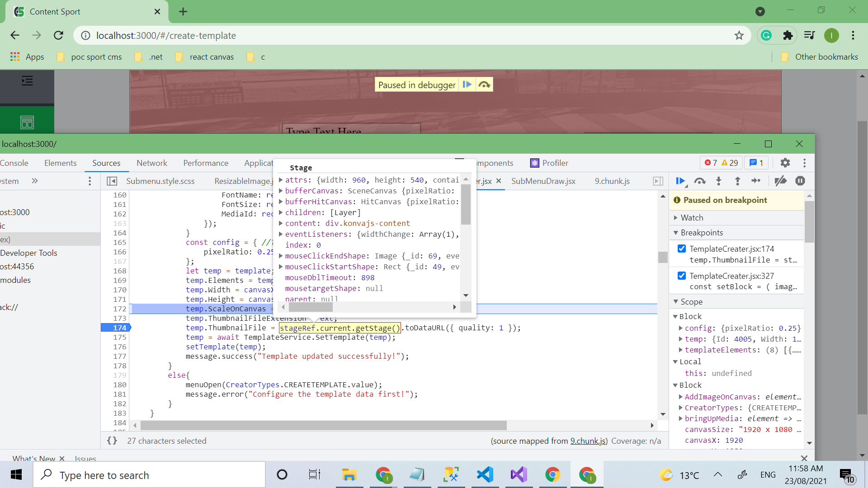Screen dimensions: 868x488
Task: Resume script execution in debugger toolbar
Action: coord(680,181)
